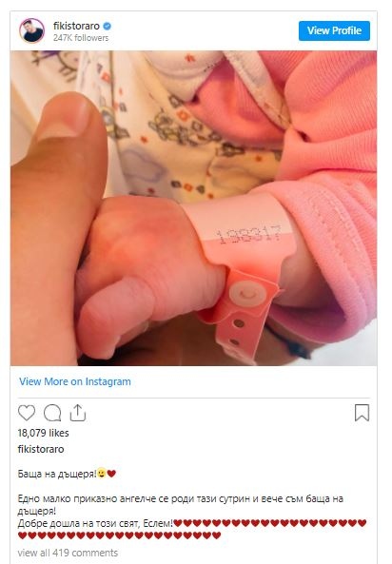
Task: Open fikistoraro username in header
Action: tap(76, 26)
